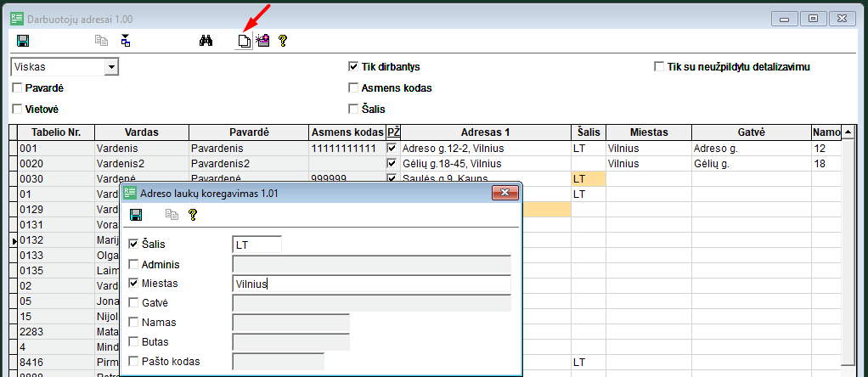Click the disabled Adminis text field
The height and width of the screenshot is (377, 868).
pyautogui.click(x=372, y=265)
